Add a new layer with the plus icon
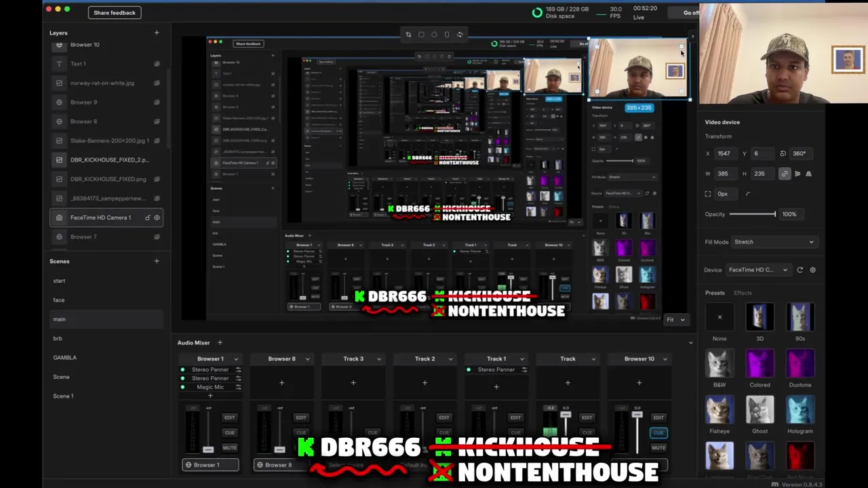This screenshot has height=488, width=868. click(157, 33)
